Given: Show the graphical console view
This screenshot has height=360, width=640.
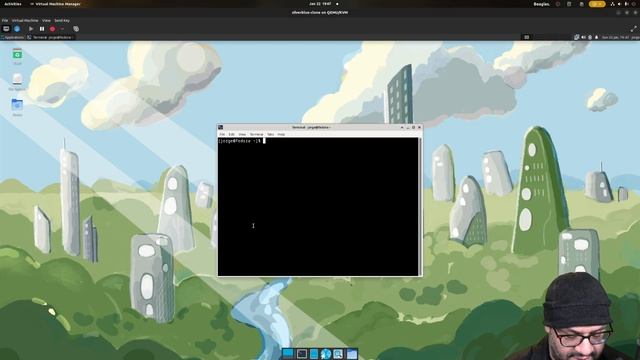Looking at the screenshot, I should pos(6,29).
